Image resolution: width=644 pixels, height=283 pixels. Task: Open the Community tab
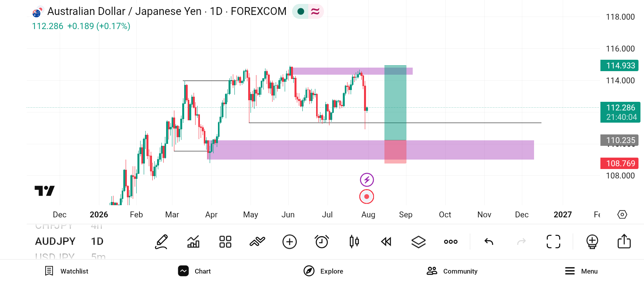point(452,271)
